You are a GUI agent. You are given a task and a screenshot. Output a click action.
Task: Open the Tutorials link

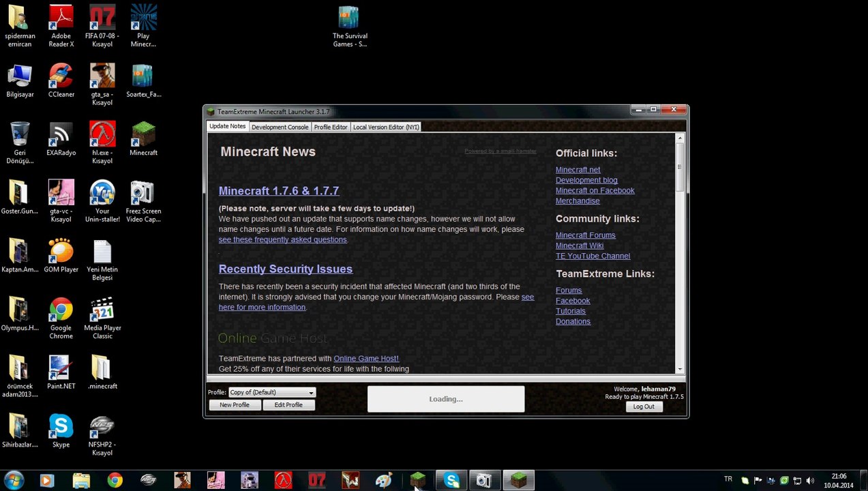coord(571,311)
